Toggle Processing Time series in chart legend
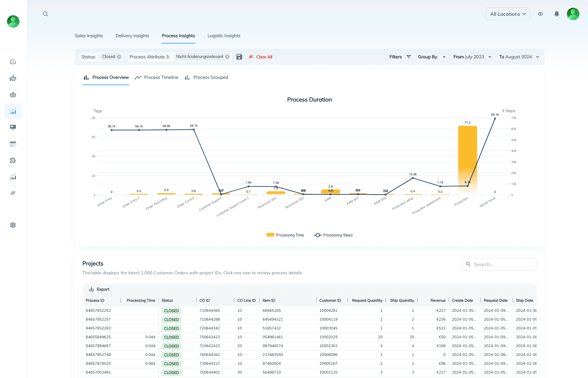588x378 pixels. click(285, 235)
